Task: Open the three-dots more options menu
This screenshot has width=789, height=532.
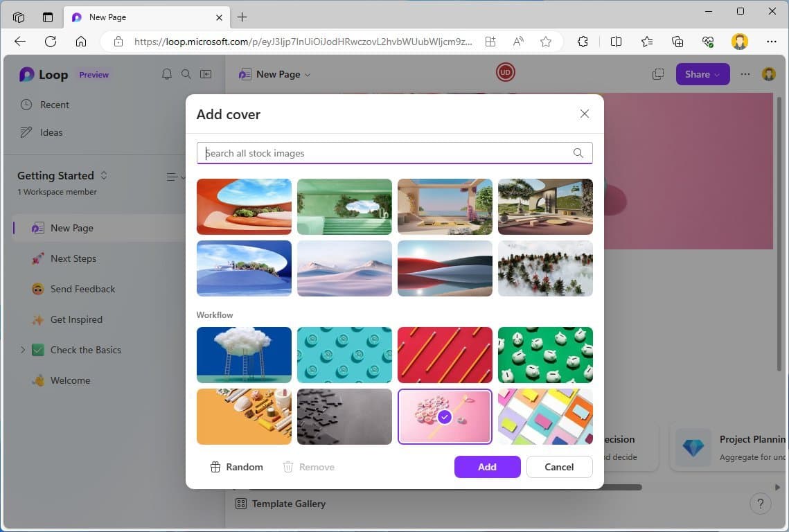Action: (x=745, y=74)
